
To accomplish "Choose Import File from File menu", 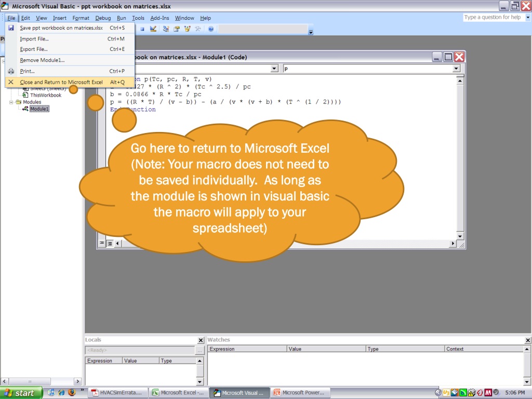I will [70, 38].
